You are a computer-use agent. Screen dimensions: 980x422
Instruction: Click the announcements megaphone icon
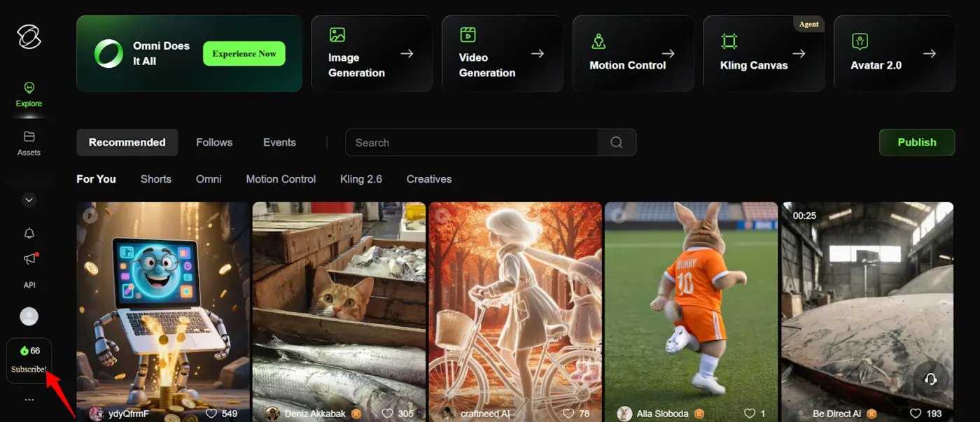29,259
